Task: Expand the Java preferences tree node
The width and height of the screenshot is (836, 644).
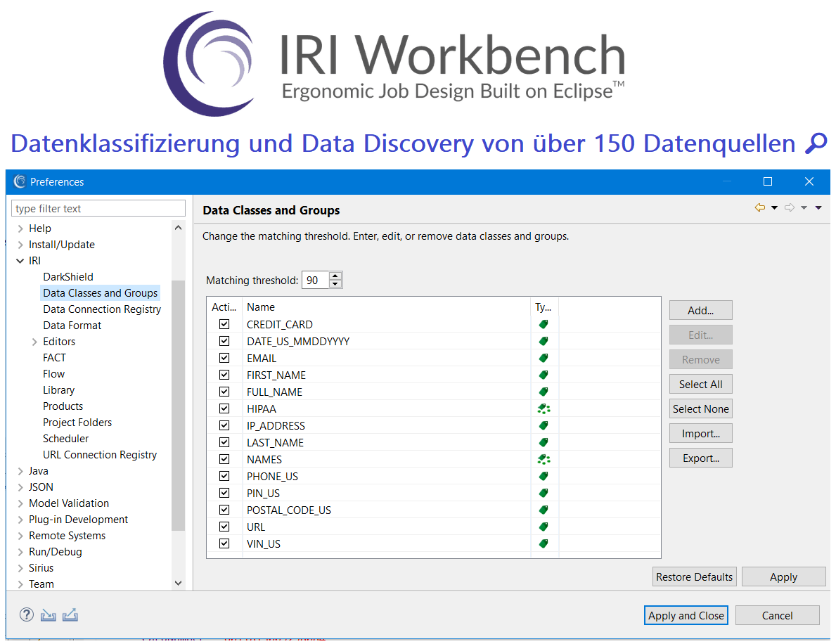Action: coord(20,471)
